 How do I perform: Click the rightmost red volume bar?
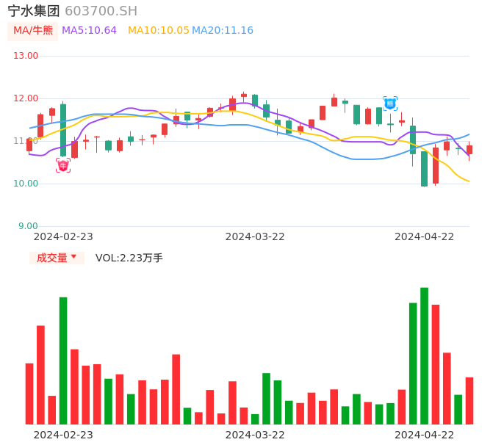[x=469, y=401]
